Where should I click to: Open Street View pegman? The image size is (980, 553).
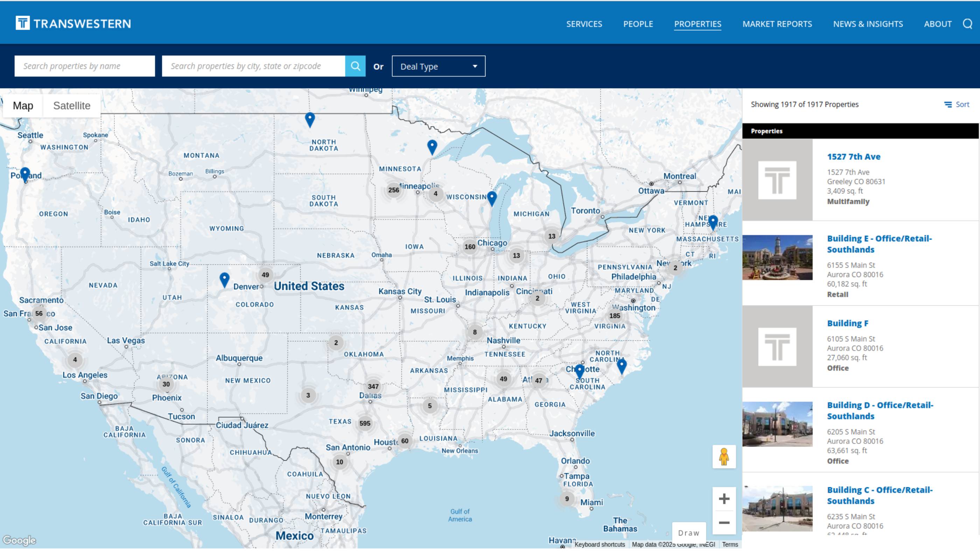(724, 457)
